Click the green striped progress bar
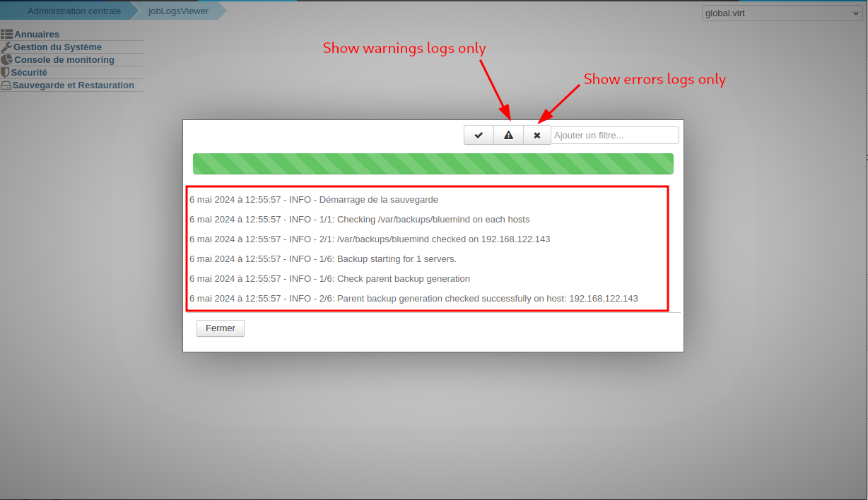Image resolution: width=868 pixels, height=500 pixels. 433,163
